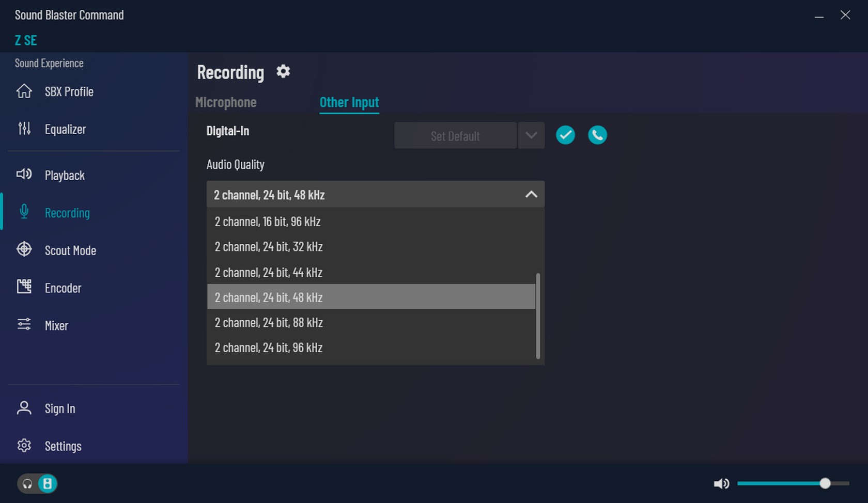Click the Digital-In device label

(x=228, y=131)
